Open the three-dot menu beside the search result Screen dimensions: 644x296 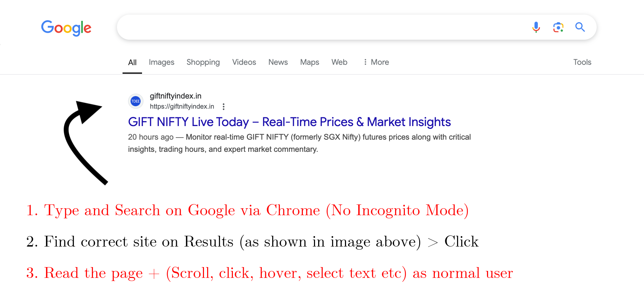tap(224, 107)
